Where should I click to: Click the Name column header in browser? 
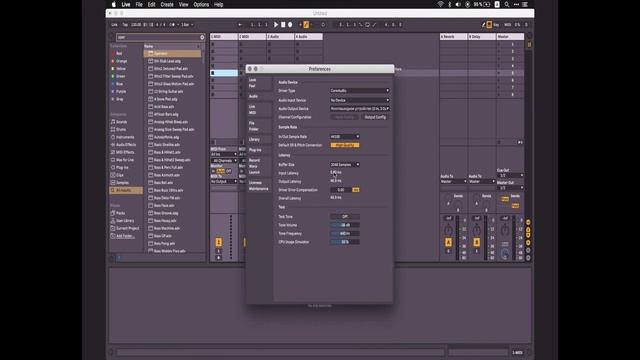pos(149,46)
